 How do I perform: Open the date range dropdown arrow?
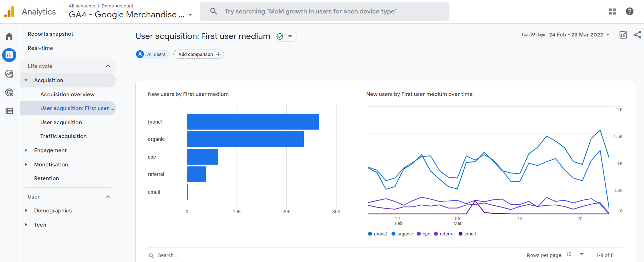(608, 35)
